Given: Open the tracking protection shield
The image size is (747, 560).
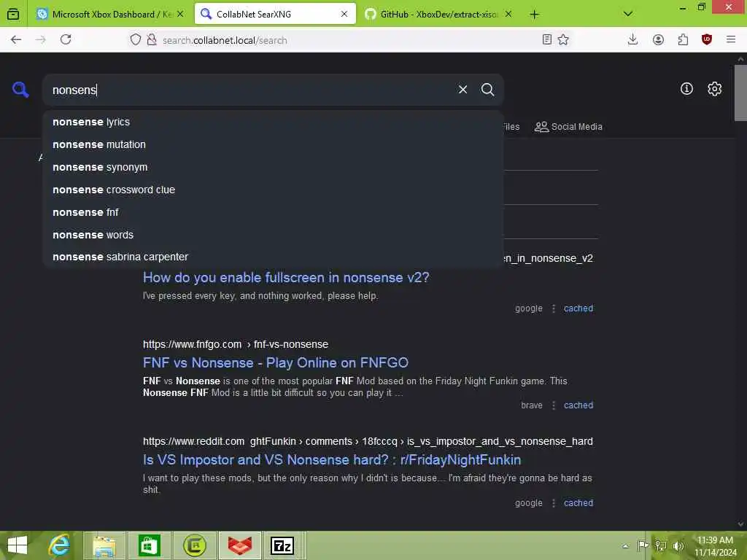Looking at the screenshot, I should (x=136, y=39).
